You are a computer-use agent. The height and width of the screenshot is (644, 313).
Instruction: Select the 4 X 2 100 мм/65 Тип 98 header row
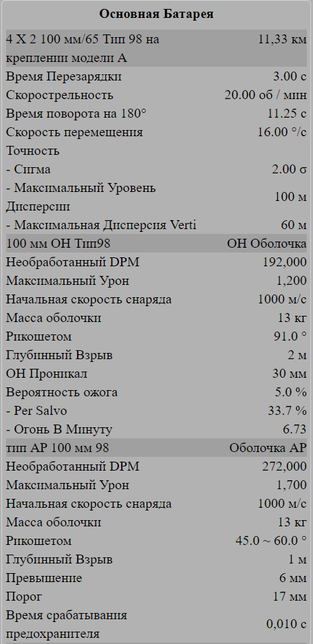point(156,48)
